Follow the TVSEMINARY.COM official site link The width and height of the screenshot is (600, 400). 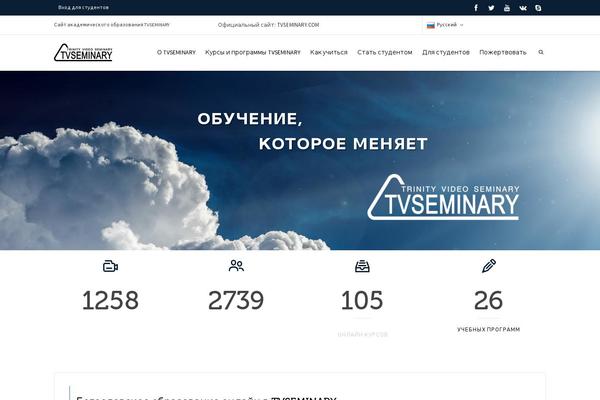pyautogui.click(x=298, y=25)
